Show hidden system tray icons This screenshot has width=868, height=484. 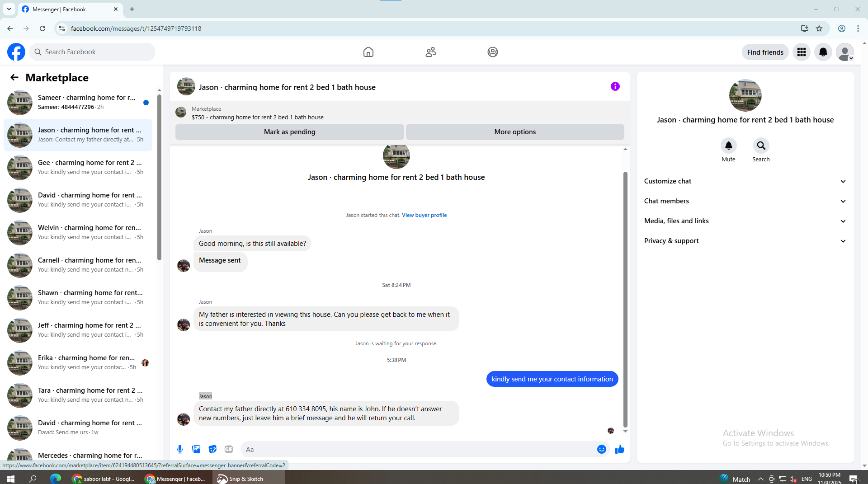(761, 479)
